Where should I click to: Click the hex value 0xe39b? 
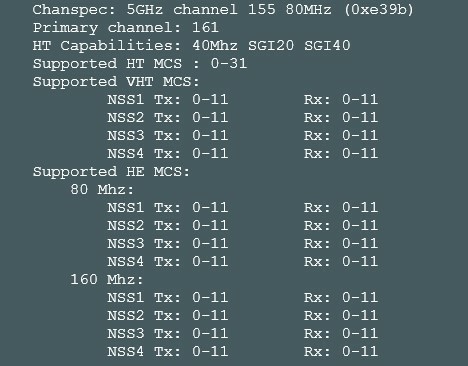379,10
